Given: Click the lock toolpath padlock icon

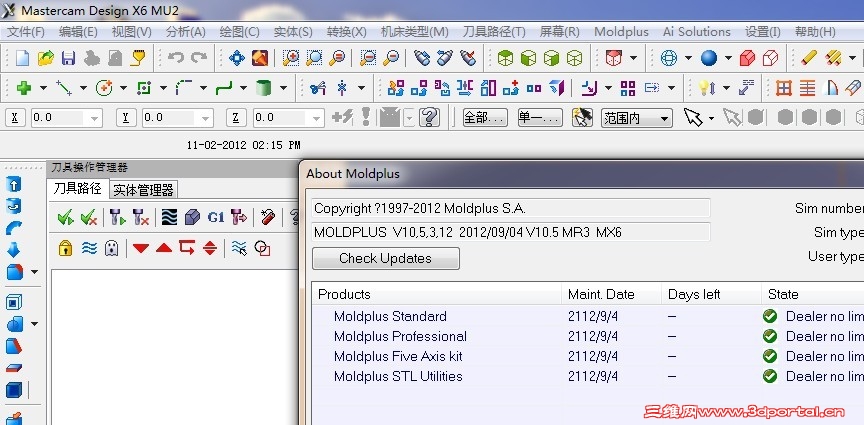Looking at the screenshot, I should click(x=66, y=248).
